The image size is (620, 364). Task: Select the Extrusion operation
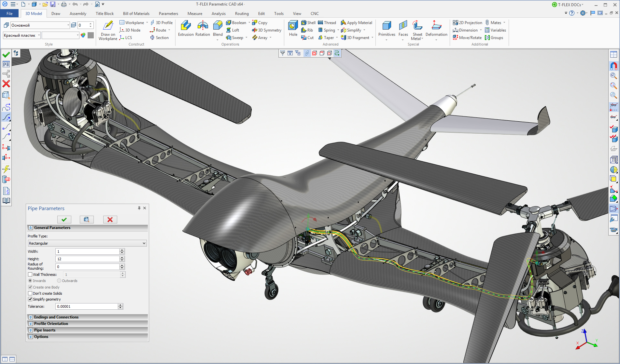(x=186, y=28)
